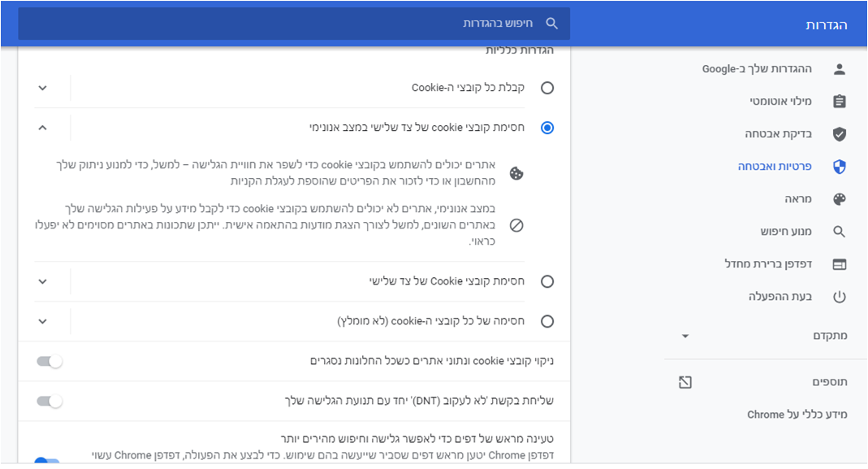Viewport: 868px width, 469px height.
Task: Click the Default browser window icon
Action: point(840,264)
